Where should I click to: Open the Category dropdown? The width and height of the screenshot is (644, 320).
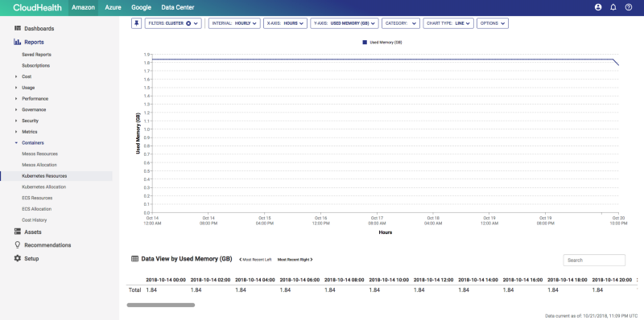[x=400, y=23]
